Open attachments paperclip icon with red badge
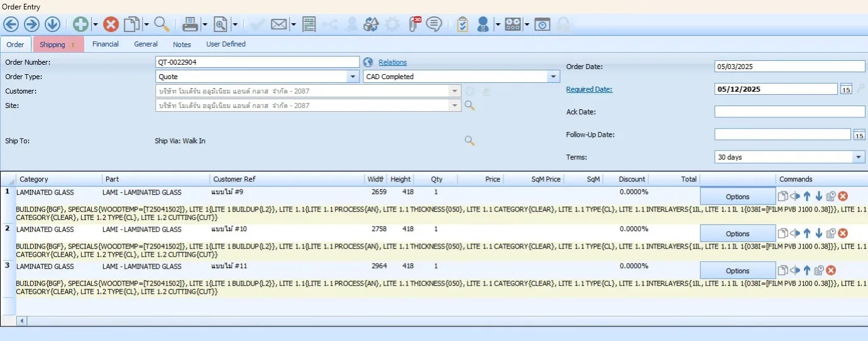The image size is (868, 341). (414, 24)
